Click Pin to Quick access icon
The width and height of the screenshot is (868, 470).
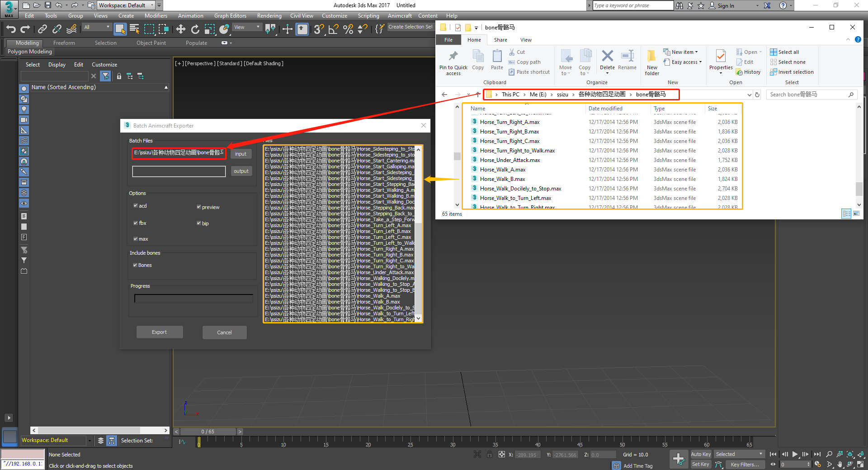point(453,62)
